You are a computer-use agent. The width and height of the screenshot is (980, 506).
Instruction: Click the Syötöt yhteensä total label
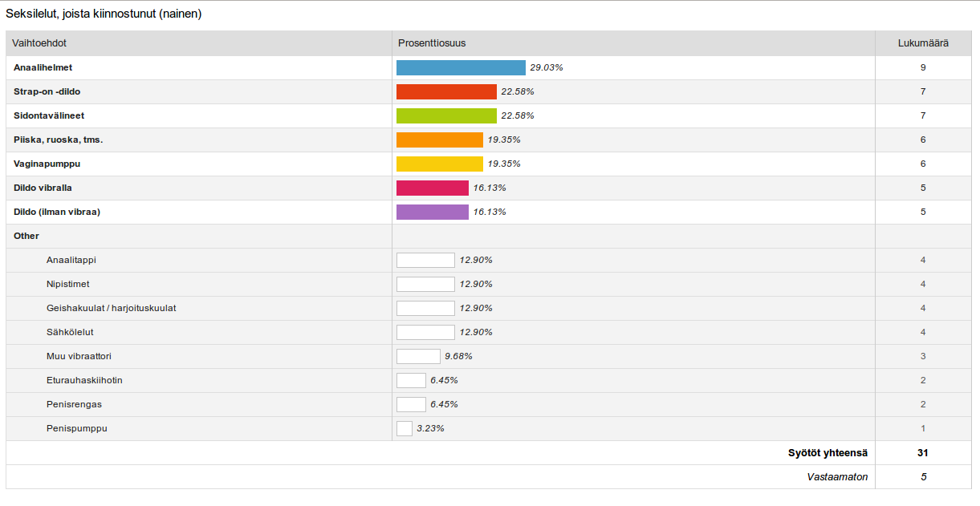coord(828,453)
